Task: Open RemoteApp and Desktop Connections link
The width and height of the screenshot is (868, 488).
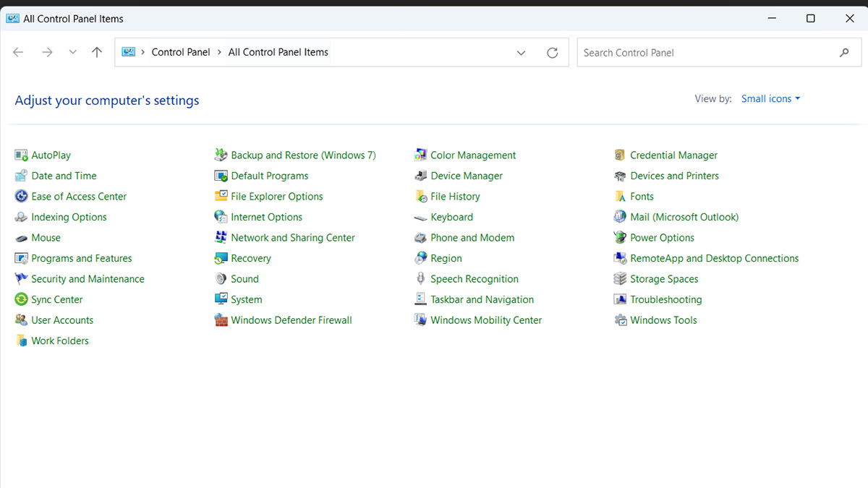Action: [x=714, y=258]
